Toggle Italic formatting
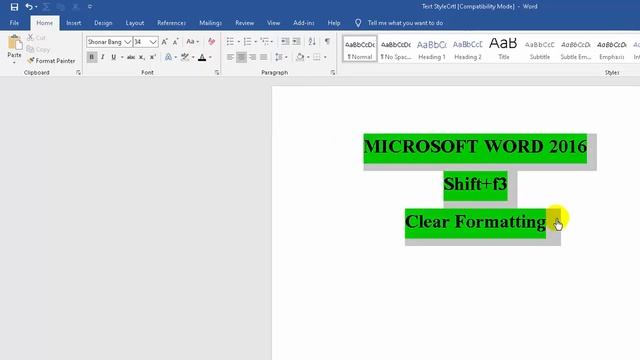Screen dimensions: 640x360 102,57
